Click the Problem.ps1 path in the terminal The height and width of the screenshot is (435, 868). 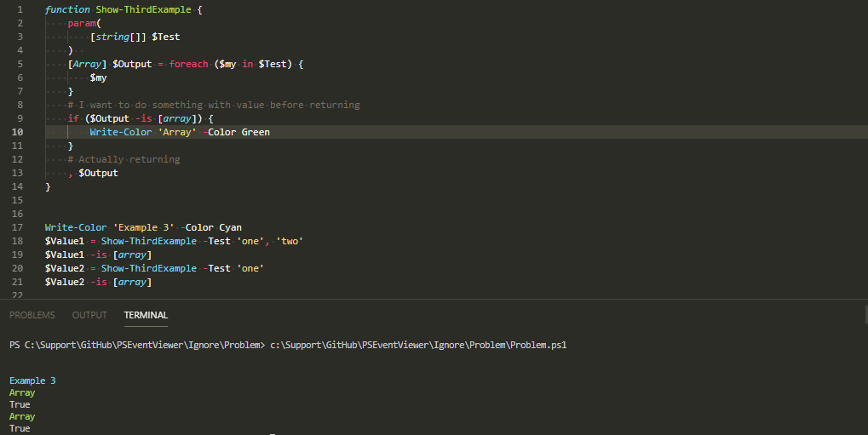pos(418,345)
